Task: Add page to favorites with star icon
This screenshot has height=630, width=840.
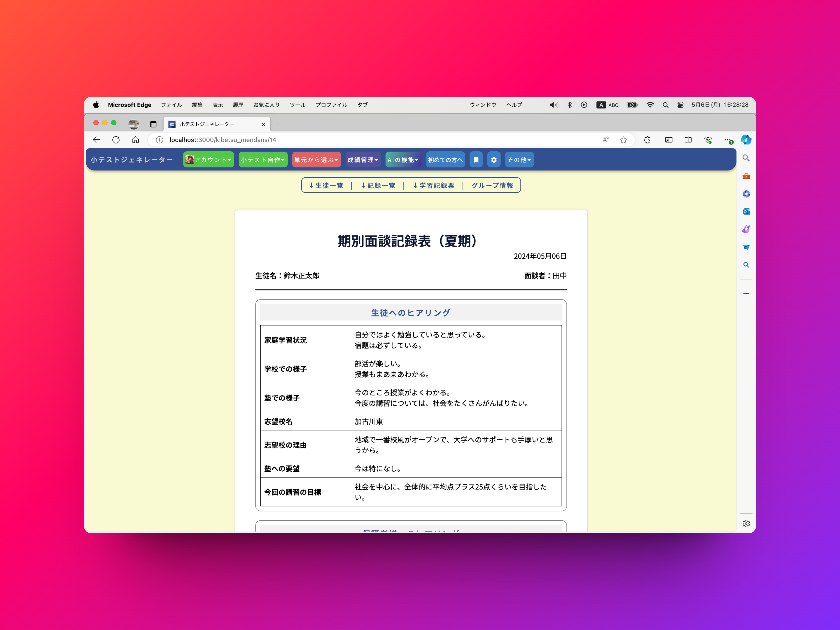Action: (x=623, y=140)
